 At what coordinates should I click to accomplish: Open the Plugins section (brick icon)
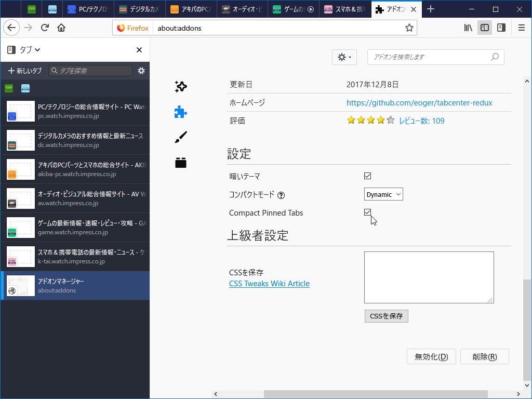(180, 162)
